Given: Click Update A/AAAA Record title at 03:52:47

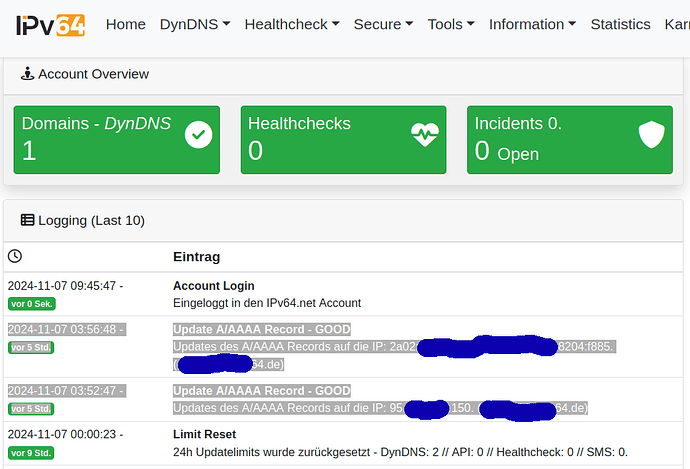Looking at the screenshot, I should 262,391.
